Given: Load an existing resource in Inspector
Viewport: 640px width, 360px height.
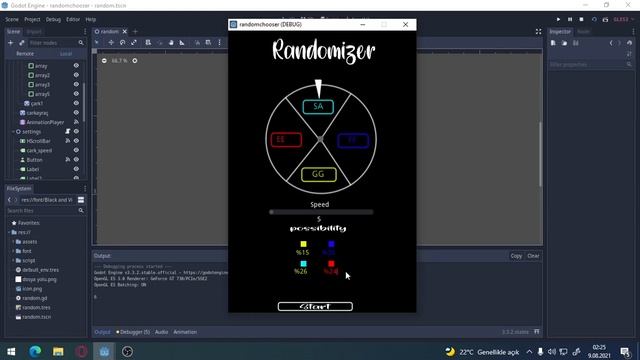Looking at the screenshot, I should point(564,43).
